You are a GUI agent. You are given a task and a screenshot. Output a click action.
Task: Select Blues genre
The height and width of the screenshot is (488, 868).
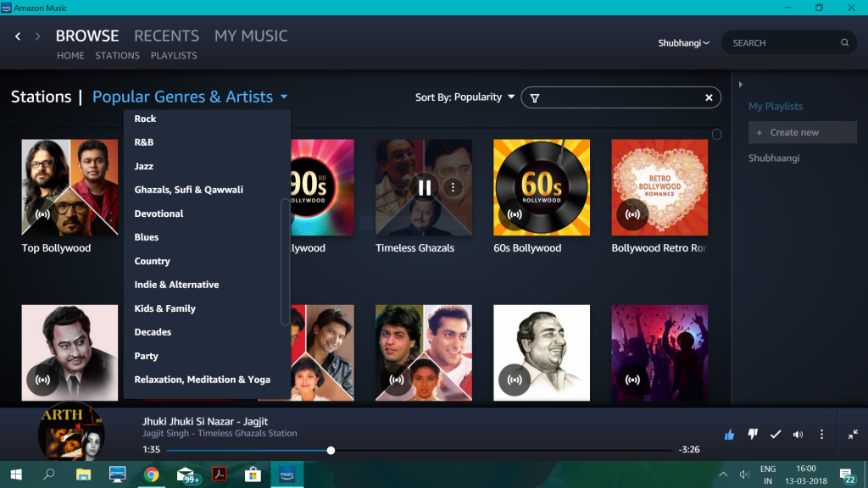146,237
